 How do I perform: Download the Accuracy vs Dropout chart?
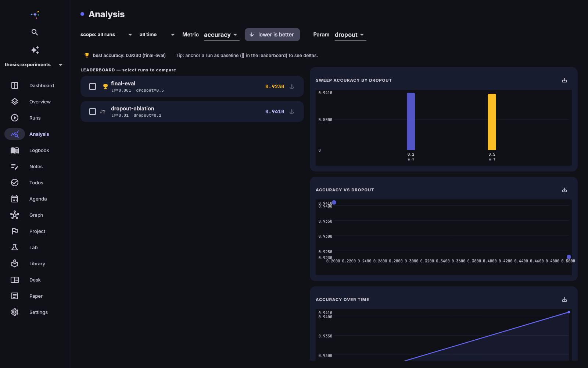[564, 190]
